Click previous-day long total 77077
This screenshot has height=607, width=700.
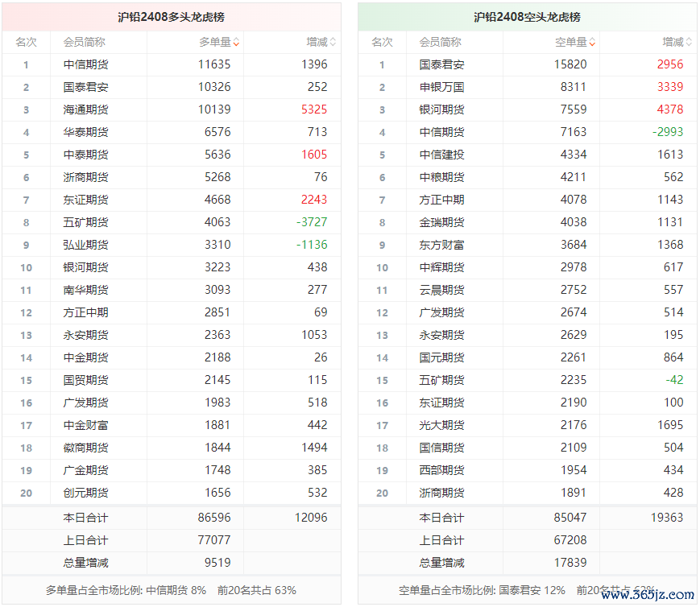(x=214, y=540)
